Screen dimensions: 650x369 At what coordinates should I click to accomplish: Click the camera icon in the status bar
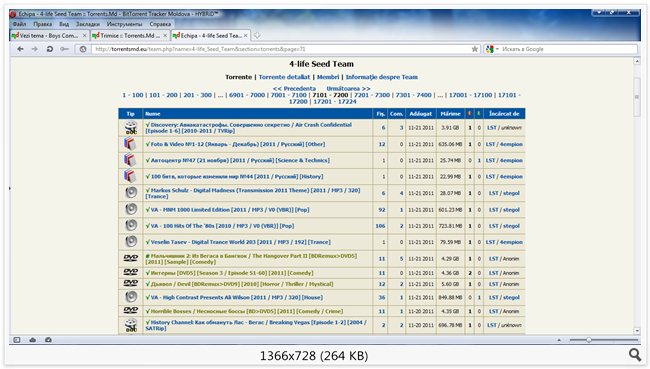pyautogui.click(x=48, y=340)
